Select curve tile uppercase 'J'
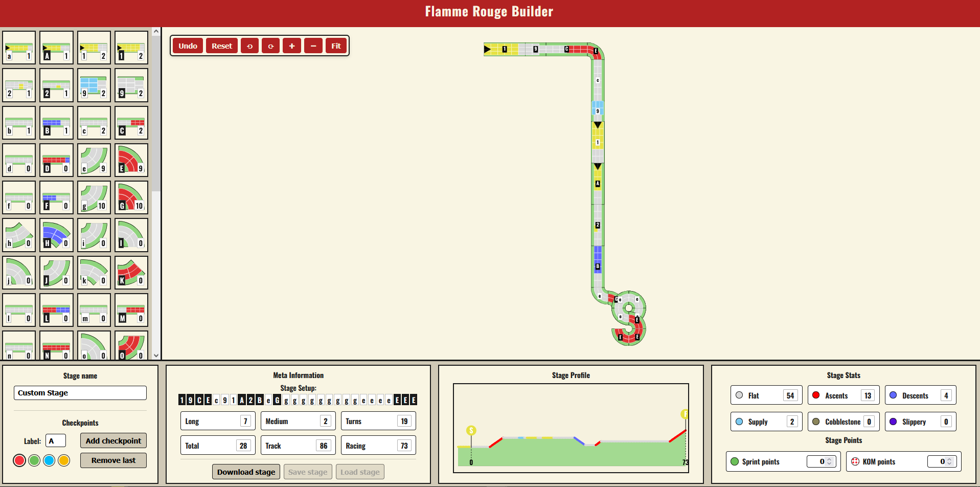Screen dimensions: 980x487 click(x=56, y=272)
